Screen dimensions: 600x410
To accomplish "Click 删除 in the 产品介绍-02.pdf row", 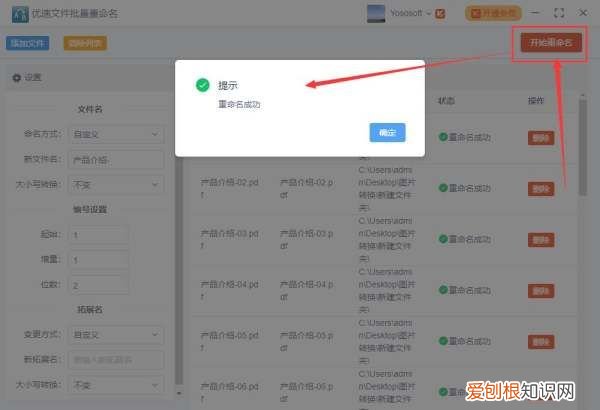I will 541,189.
